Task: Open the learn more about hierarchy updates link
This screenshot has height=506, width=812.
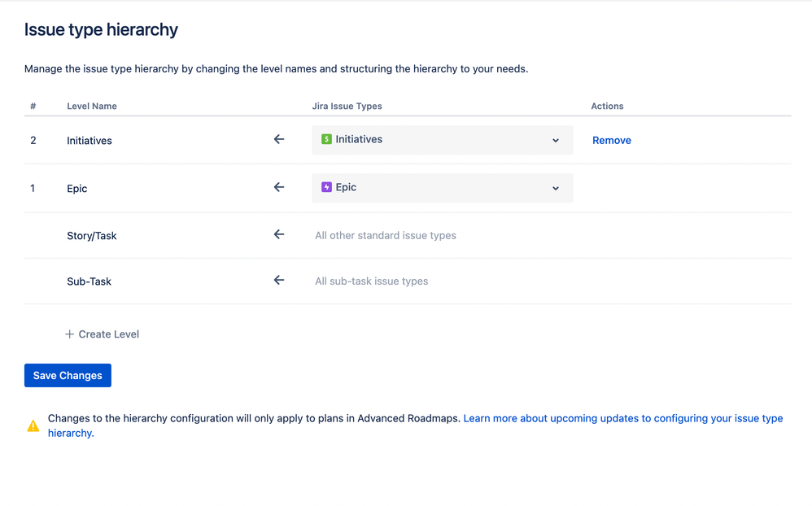Action: 622,418
